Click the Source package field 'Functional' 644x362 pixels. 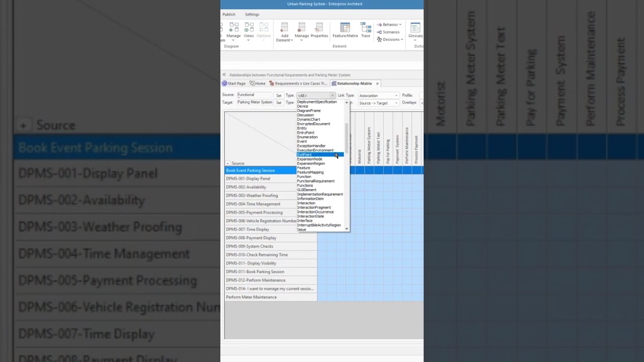[255, 95]
